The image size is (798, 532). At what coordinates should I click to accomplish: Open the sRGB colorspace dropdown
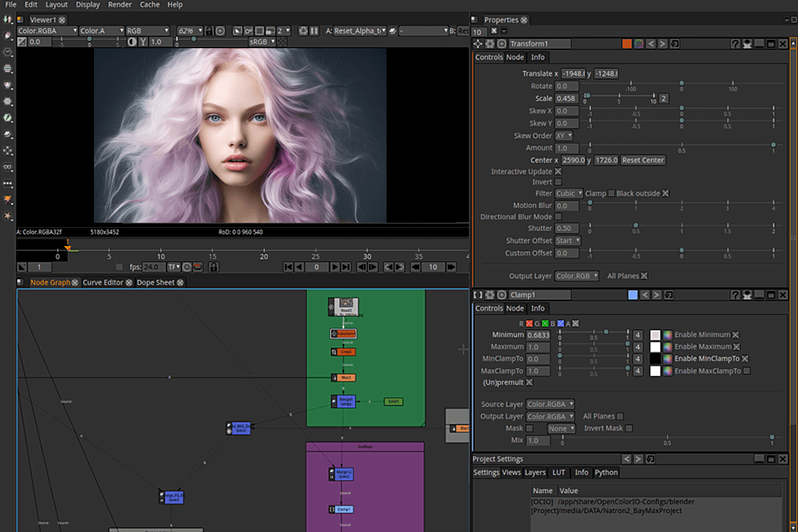262,42
